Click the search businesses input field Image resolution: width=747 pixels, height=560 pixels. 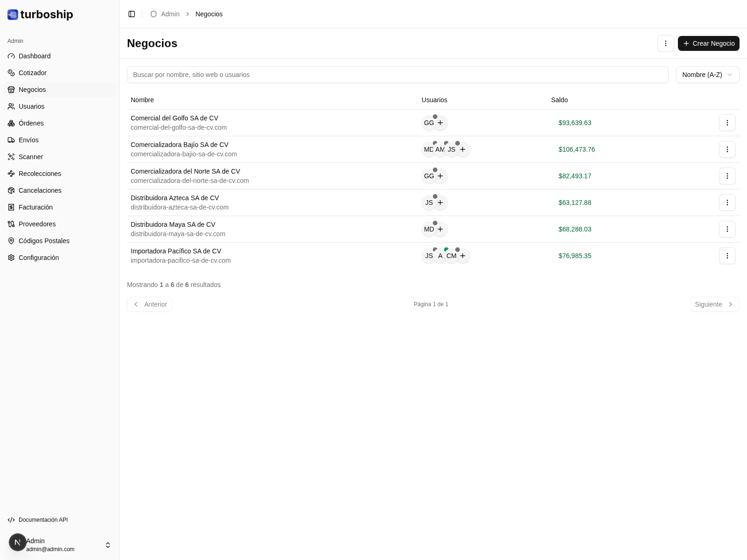tap(397, 75)
